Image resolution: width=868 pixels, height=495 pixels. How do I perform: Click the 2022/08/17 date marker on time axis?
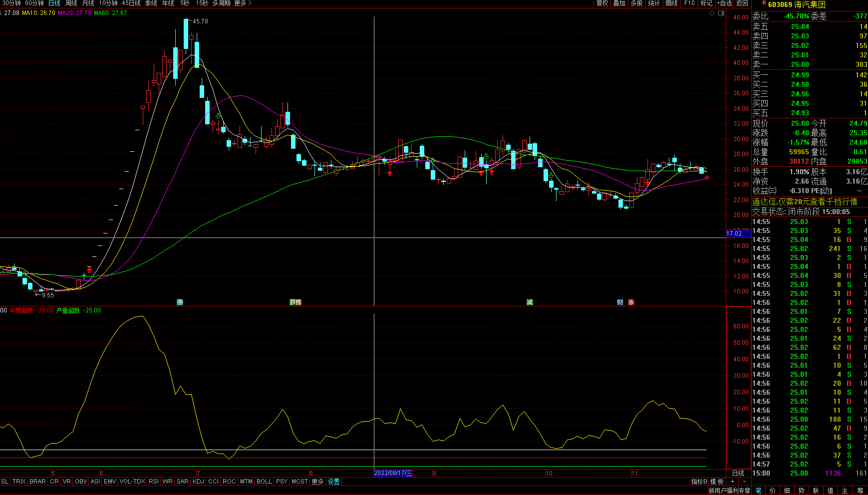[x=393, y=473]
